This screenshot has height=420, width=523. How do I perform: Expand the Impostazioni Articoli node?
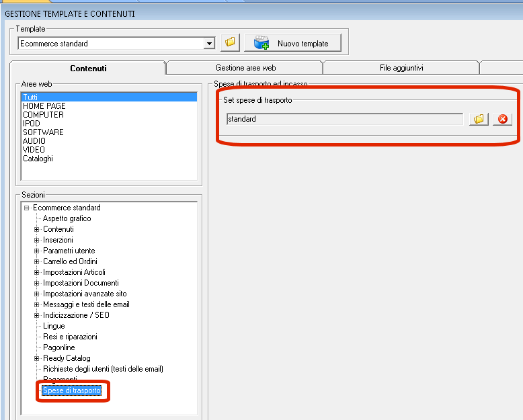point(37,272)
